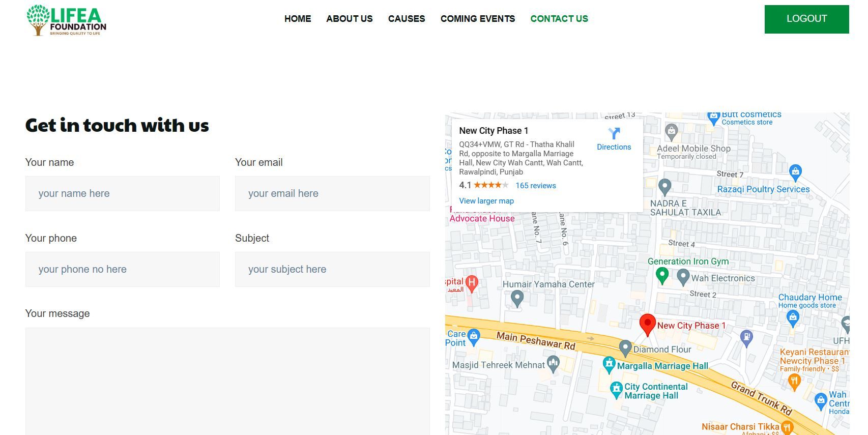Open the View larger map link

(x=486, y=201)
